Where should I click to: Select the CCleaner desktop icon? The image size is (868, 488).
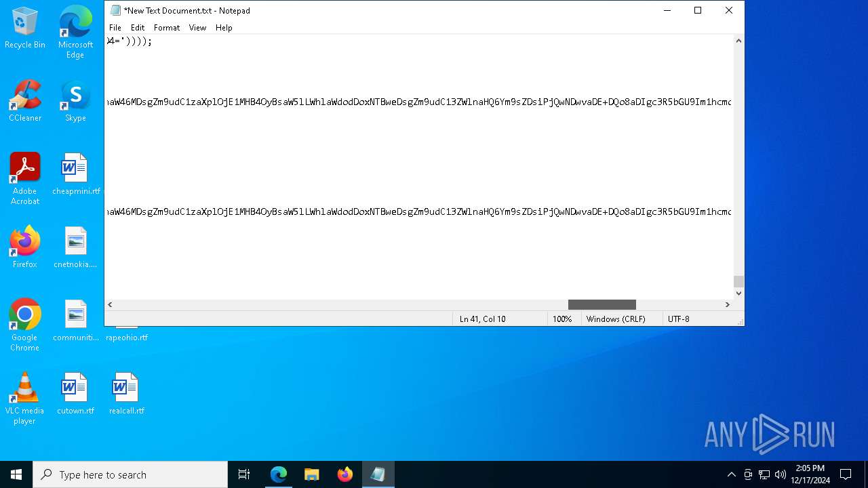[25, 102]
